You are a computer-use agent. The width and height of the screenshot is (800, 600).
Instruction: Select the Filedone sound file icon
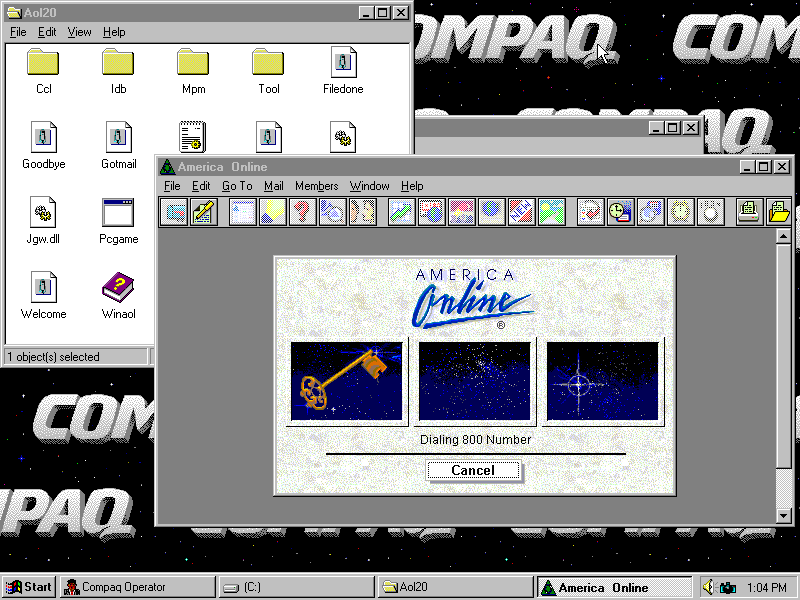tap(343, 71)
